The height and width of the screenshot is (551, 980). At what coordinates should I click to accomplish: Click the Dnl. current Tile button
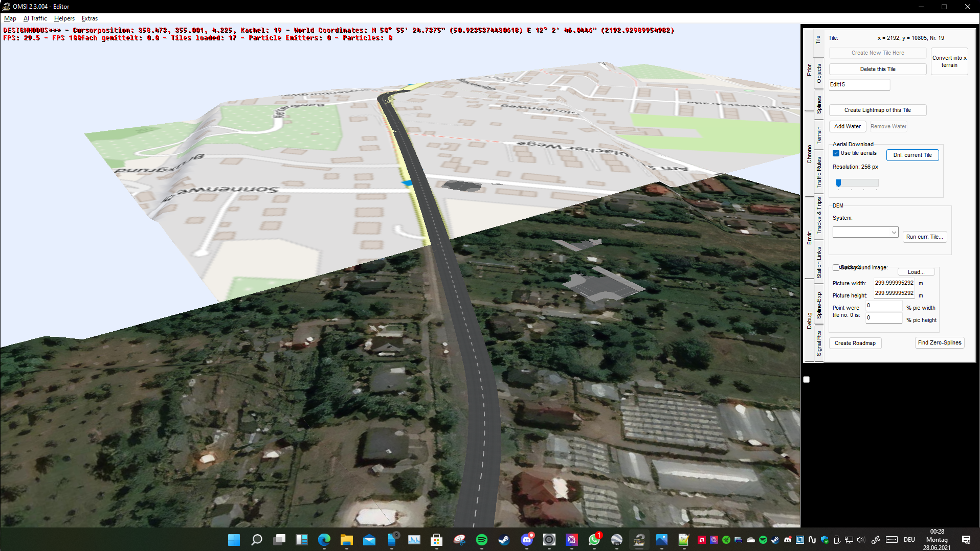pyautogui.click(x=912, y=155)
